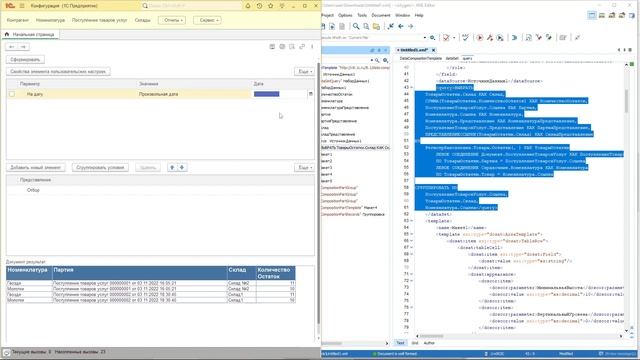640x360 pixels.
Task: Go back with the left arrow button in 1C
Action: (x=11, y=47)
